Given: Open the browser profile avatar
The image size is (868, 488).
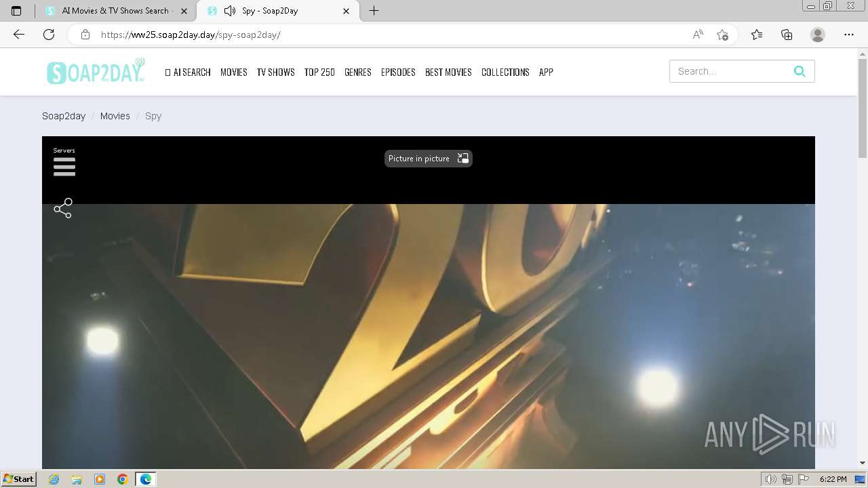Looking at the screenshot, I should coord(818,35).
